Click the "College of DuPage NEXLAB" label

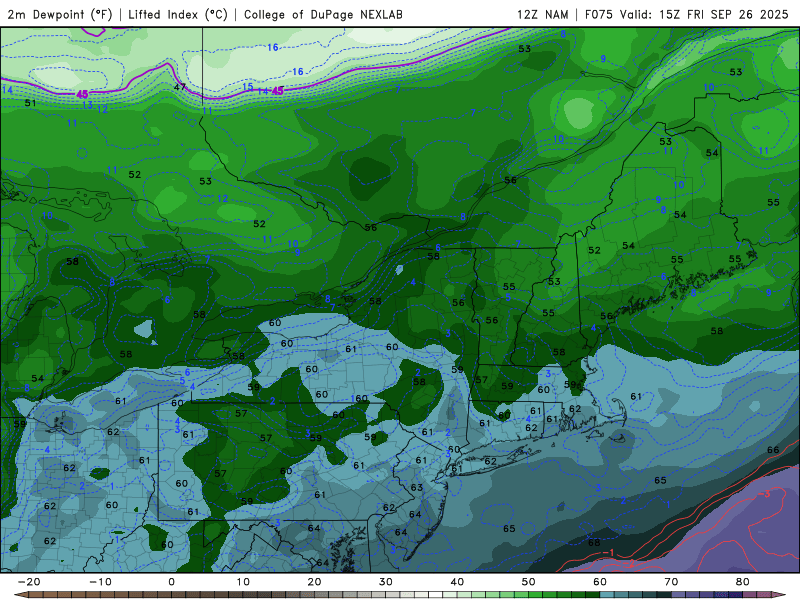(323, 14)
